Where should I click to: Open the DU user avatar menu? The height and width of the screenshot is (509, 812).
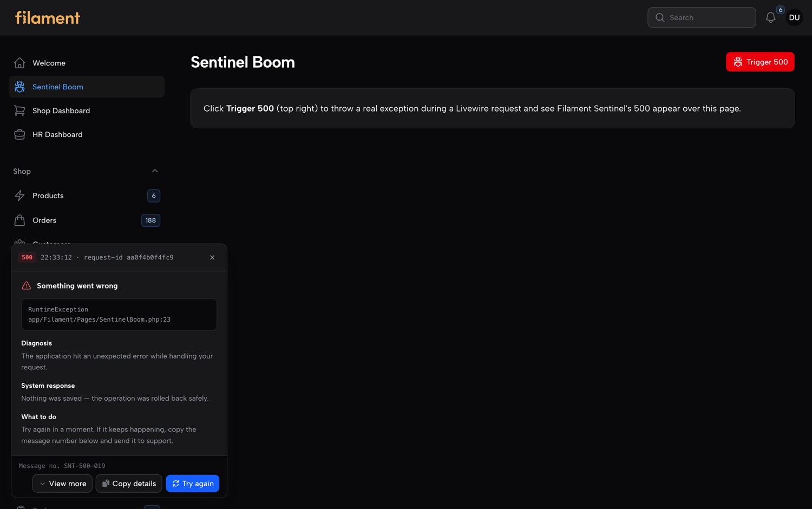pyautogui.click(x=794, y=18)
